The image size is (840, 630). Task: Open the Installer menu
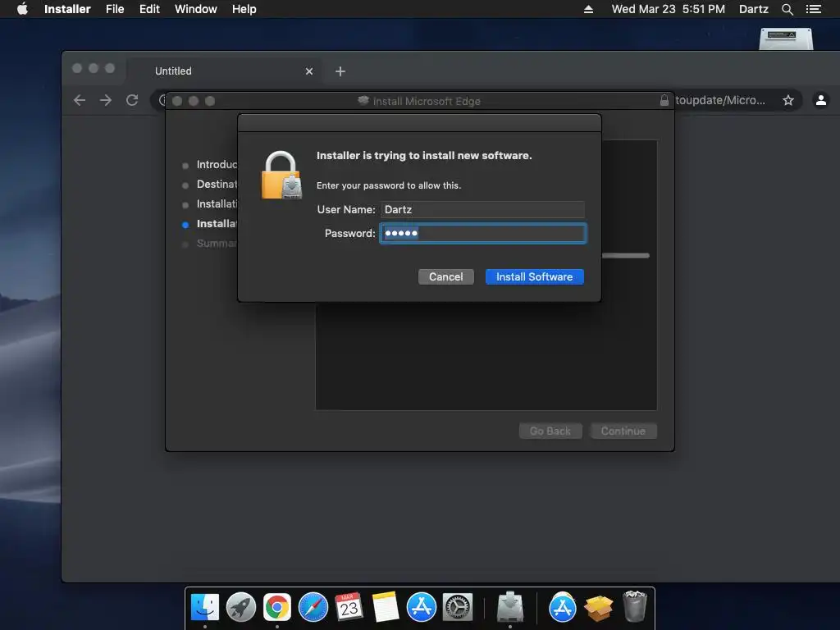click(67, 9)
